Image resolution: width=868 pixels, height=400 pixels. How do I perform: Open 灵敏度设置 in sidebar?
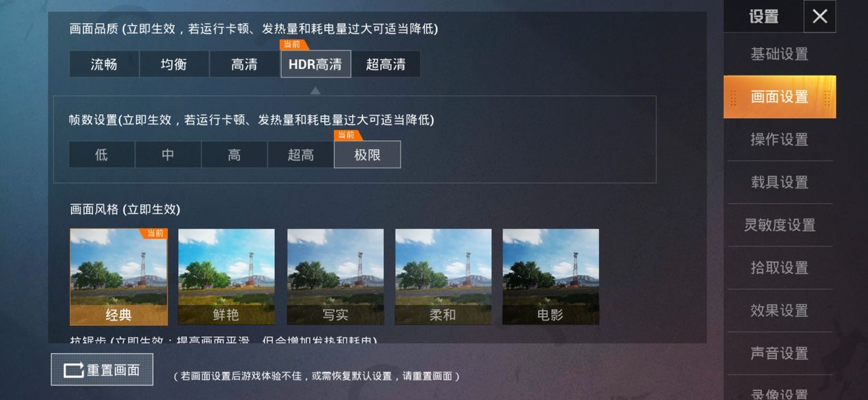tap(779, 225)
